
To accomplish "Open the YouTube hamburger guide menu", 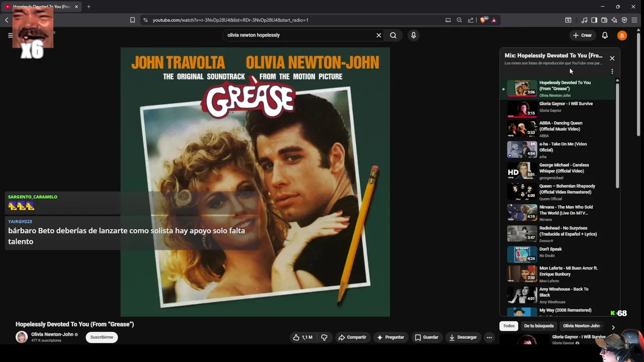I will [x=10, y=35].
